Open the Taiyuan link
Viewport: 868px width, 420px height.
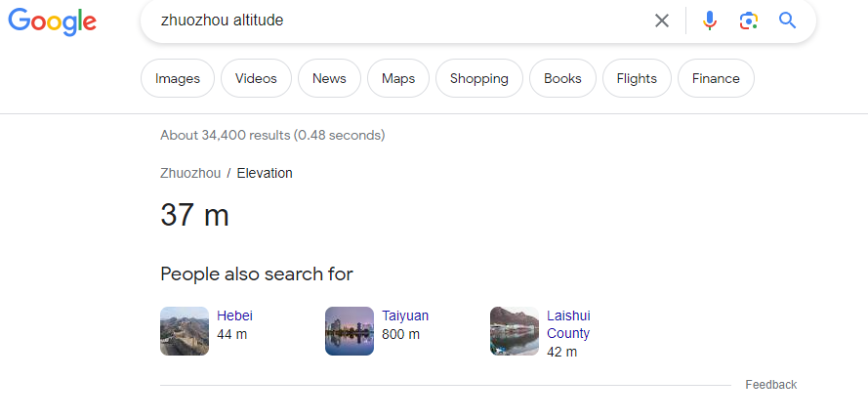click(x=405, y=315)
